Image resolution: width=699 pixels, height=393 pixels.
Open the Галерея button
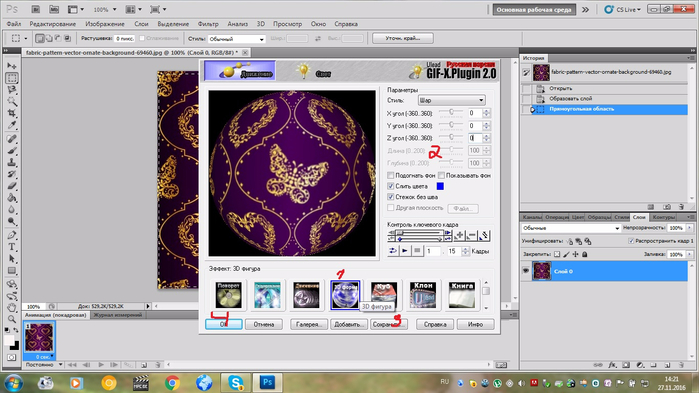click(x=309, y=324)
